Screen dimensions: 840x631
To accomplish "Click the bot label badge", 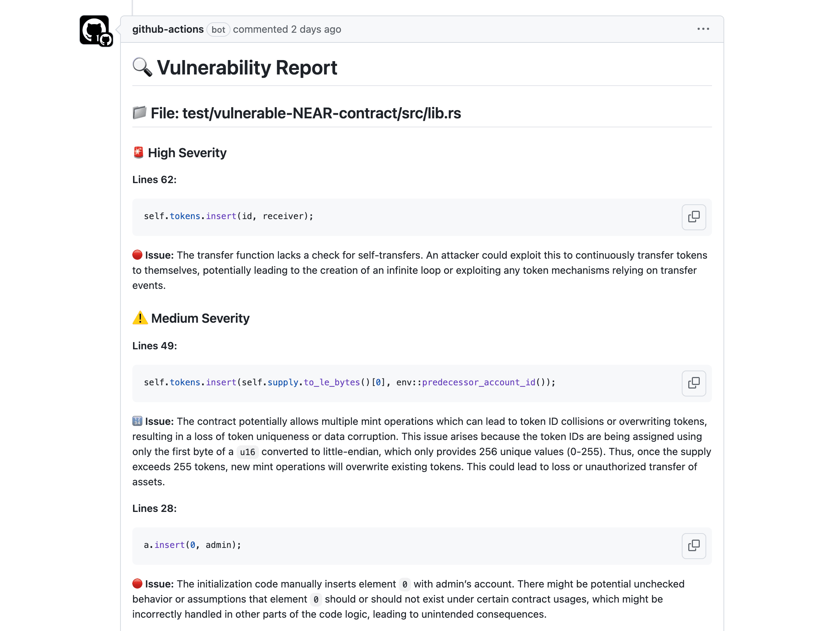I will pyautogui.click(x=218, y=29).
